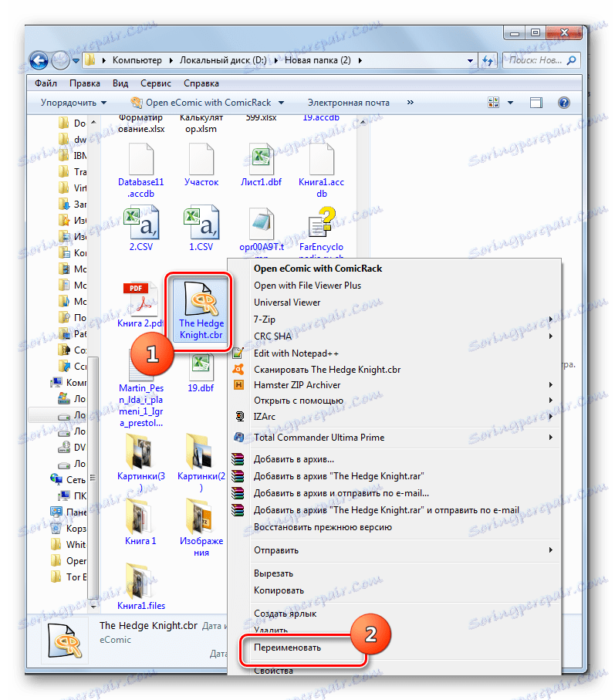
Task: Select The Hedge Knight.cbr file
Action: click(201, 311)
